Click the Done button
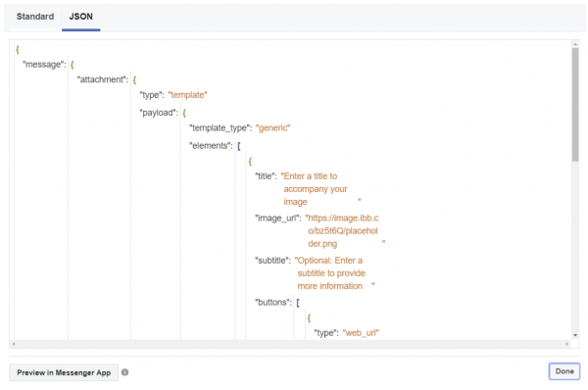 (x=564, y=371)
